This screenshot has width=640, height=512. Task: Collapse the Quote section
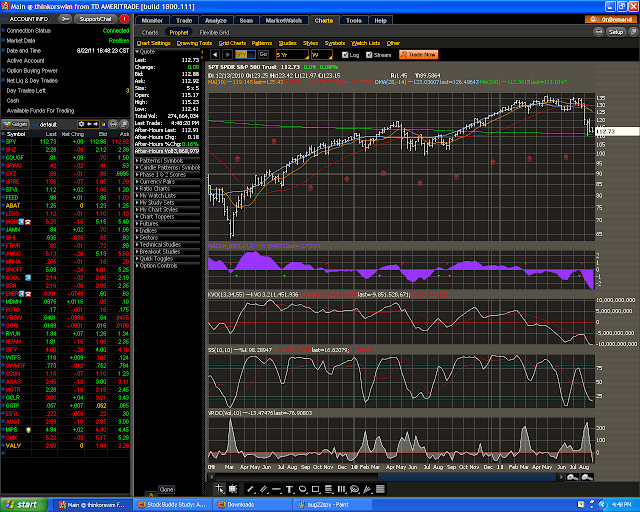(x=137, y=51)
